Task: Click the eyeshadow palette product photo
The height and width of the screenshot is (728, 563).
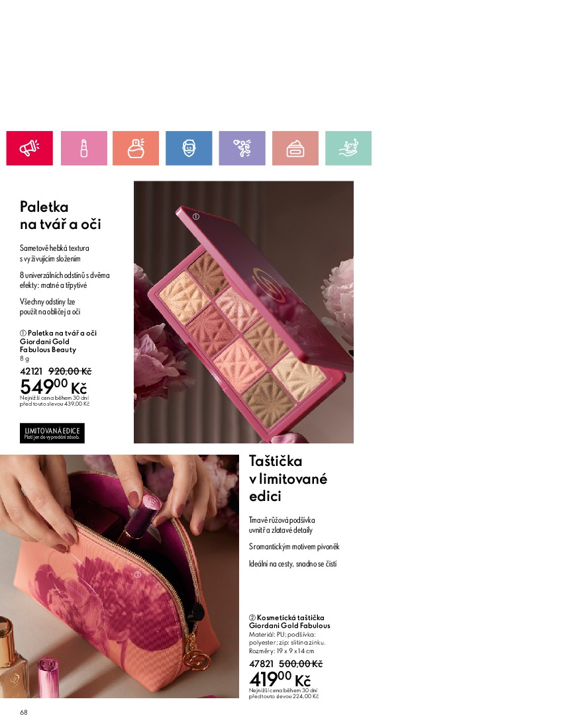Action: [243, 312]
